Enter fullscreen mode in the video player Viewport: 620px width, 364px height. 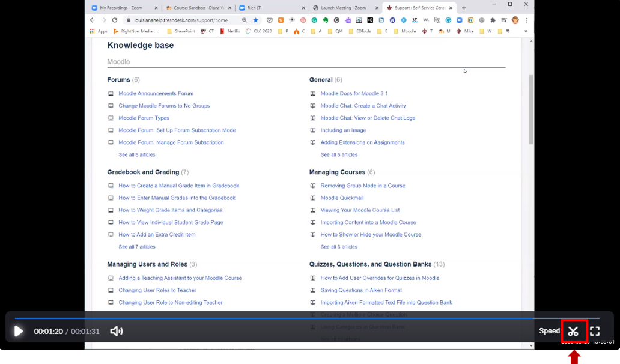pyautogui.click(x=595, y=331)
